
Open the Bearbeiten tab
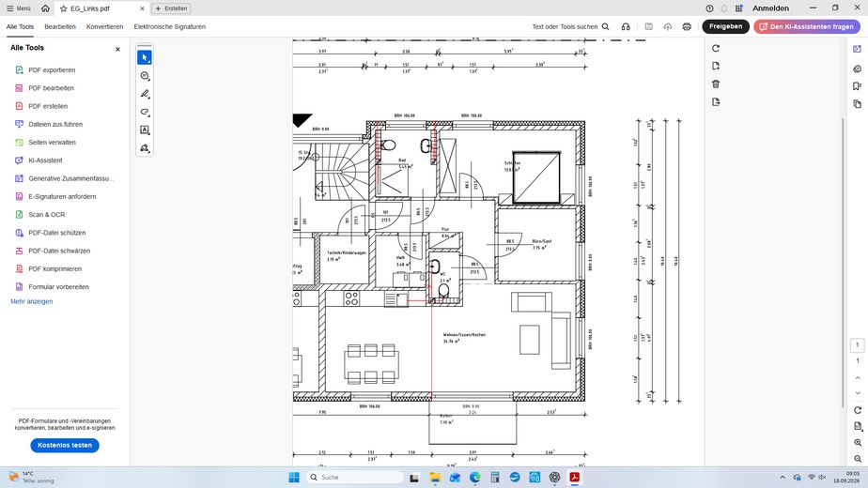pos(60,26)
